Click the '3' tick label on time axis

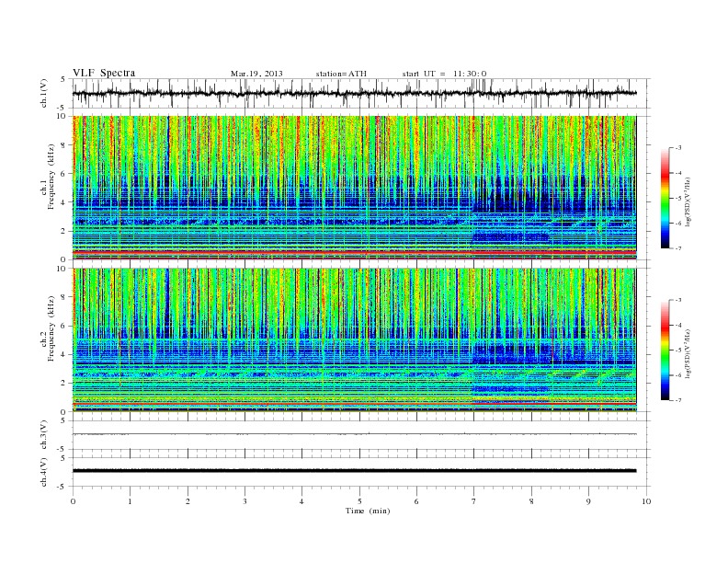[245, 501]
